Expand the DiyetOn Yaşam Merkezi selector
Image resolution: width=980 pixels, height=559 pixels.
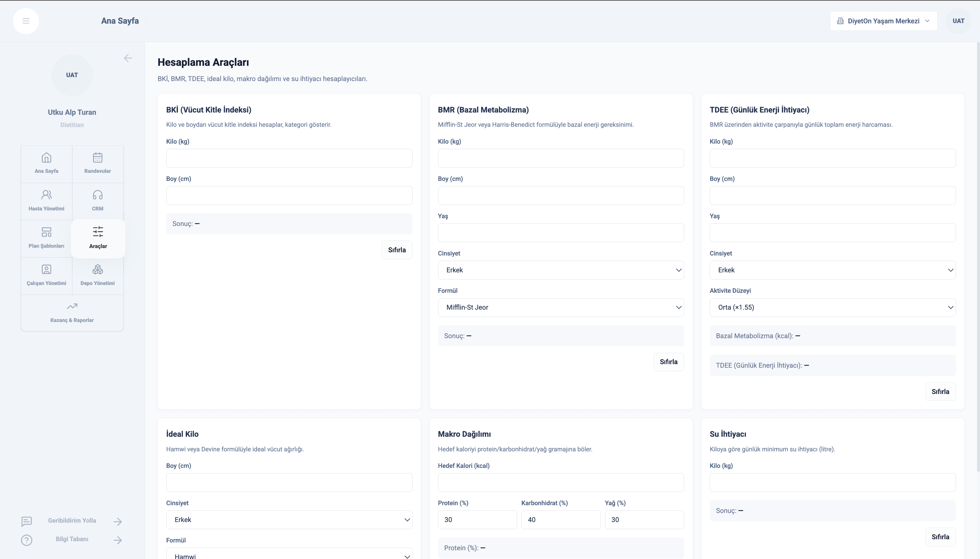[x=883, y=21]
